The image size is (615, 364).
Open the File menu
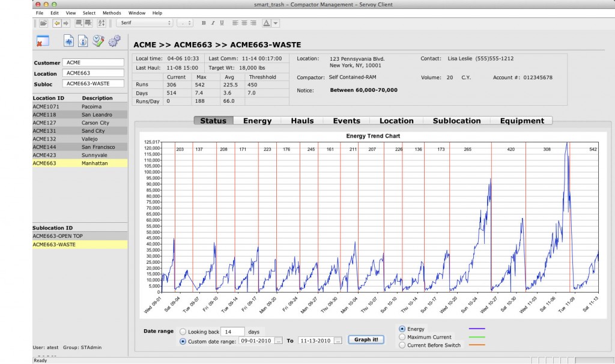pyautogui.click(x=40, y=13)
